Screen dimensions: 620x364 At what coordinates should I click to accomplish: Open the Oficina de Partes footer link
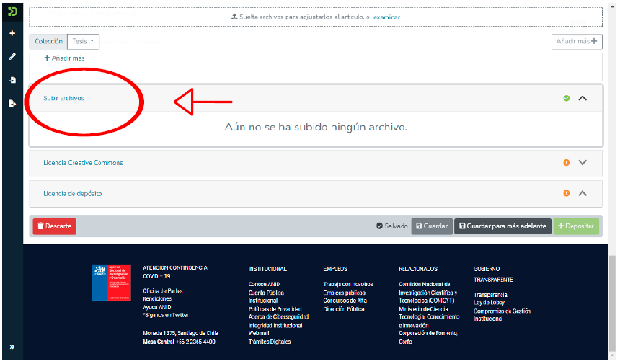pyautogui.click(x=163, y=291)
